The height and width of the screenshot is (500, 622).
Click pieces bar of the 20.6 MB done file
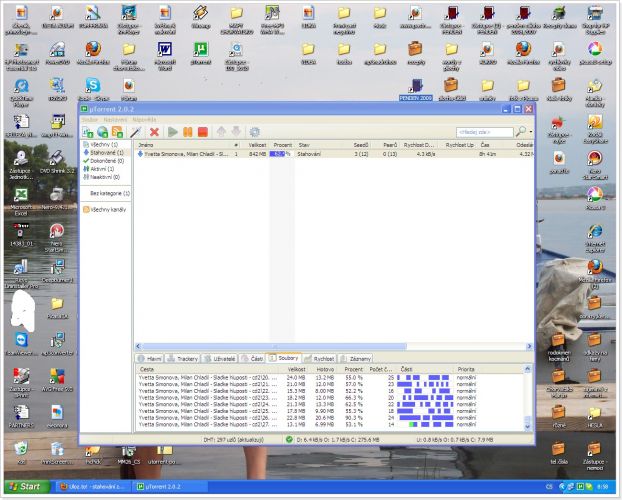click(x=425, y=418)
